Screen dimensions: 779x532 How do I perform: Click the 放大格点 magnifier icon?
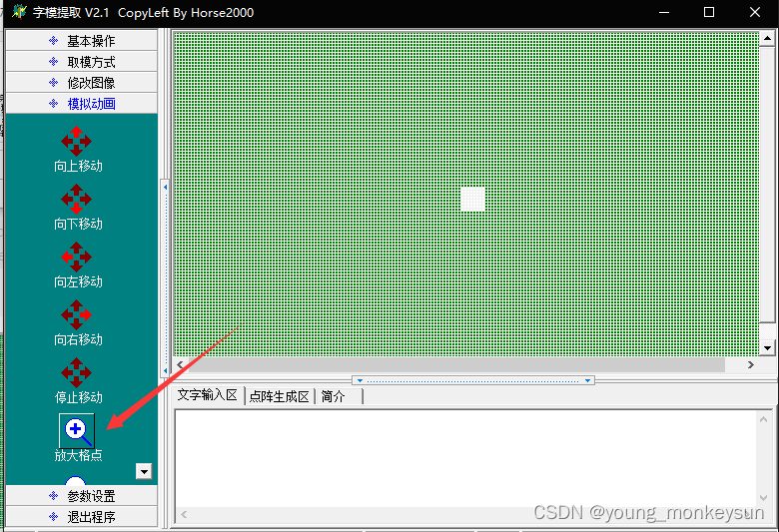tap(77, 431)
